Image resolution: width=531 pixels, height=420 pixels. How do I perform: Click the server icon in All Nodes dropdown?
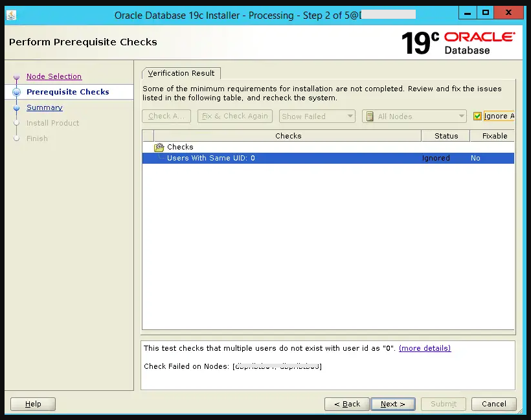370,116
